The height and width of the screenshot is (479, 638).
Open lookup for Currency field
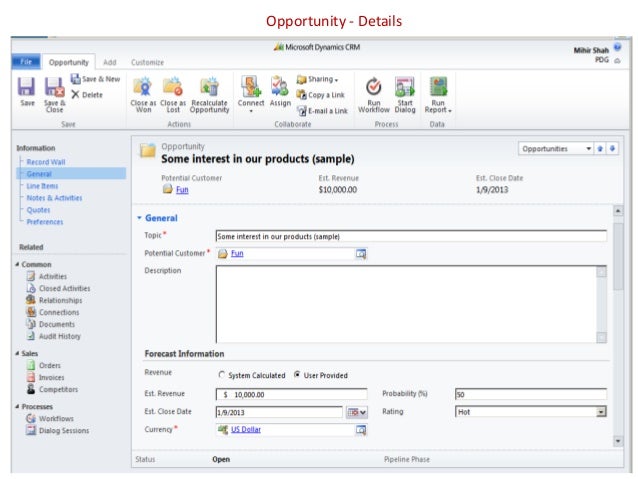361,430
